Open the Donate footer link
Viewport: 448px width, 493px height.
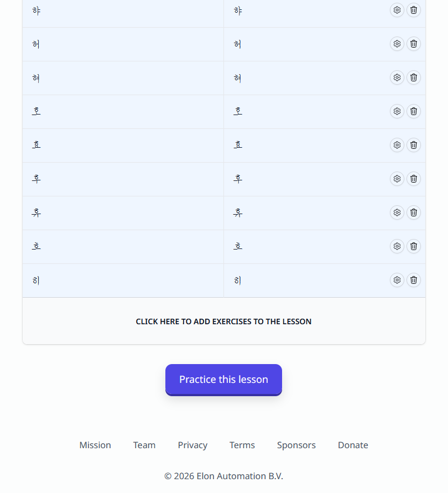[x=353, y=445]
